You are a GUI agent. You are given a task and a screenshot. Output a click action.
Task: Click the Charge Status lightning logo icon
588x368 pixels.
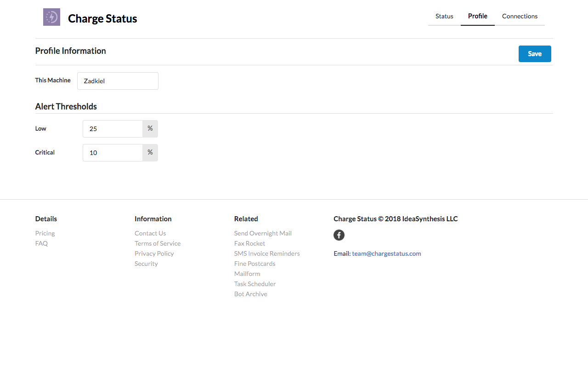[x=51, y=17]
